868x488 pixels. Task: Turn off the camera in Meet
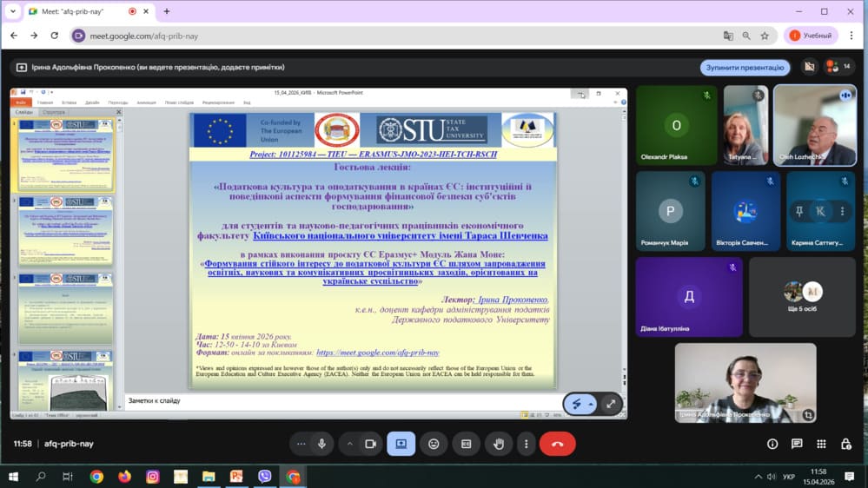(x=370, y=444)
